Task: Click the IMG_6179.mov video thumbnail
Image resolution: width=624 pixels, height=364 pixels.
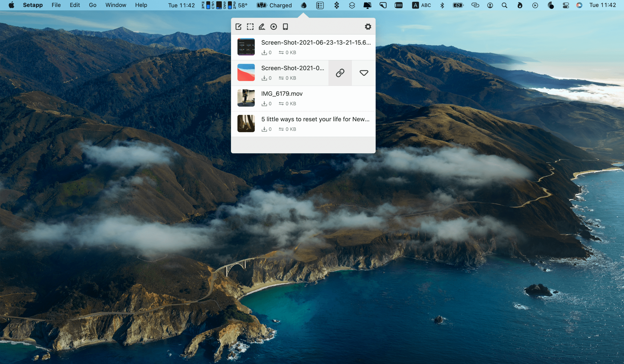Action: click(246, 98)
